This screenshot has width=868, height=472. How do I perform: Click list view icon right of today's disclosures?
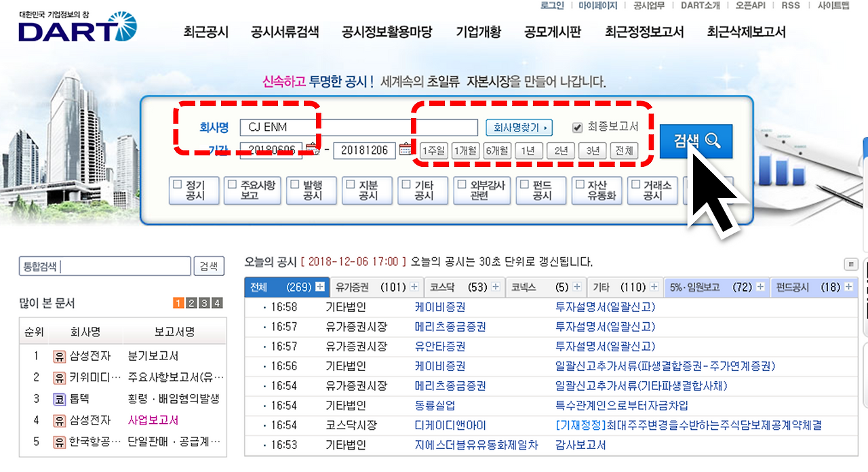pyautogui.click(x=850, y=264)
